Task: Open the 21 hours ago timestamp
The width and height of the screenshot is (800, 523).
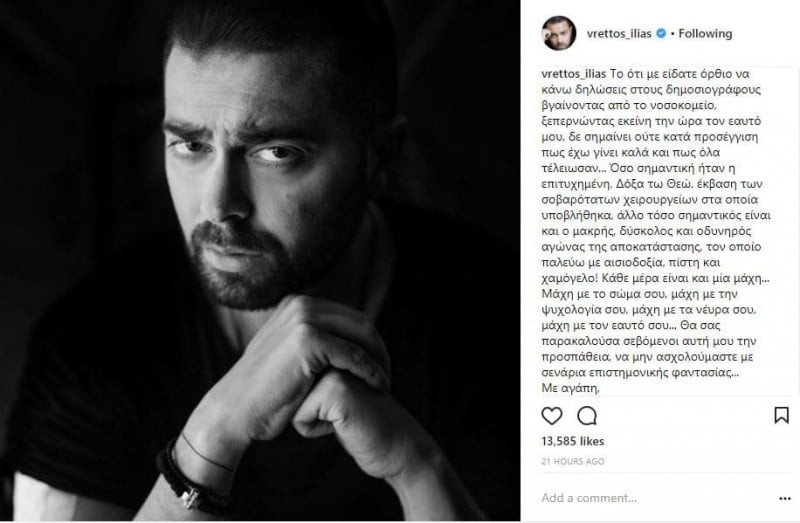Action: 572,461
